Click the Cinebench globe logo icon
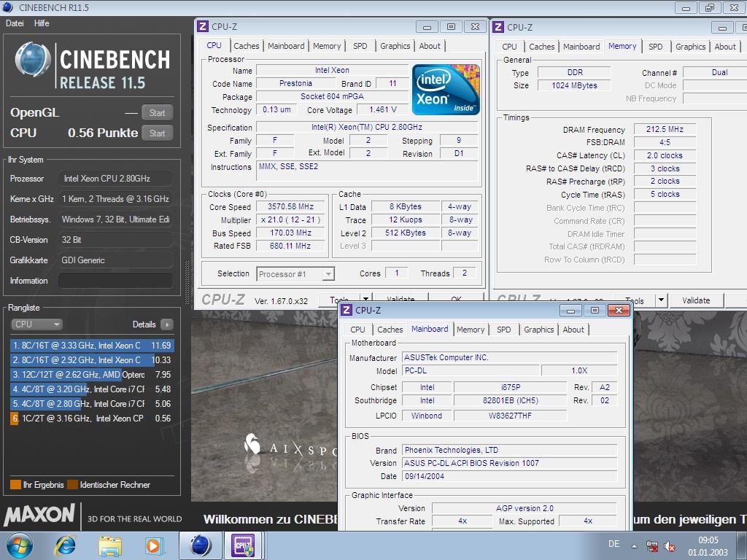 pos(33,60)
